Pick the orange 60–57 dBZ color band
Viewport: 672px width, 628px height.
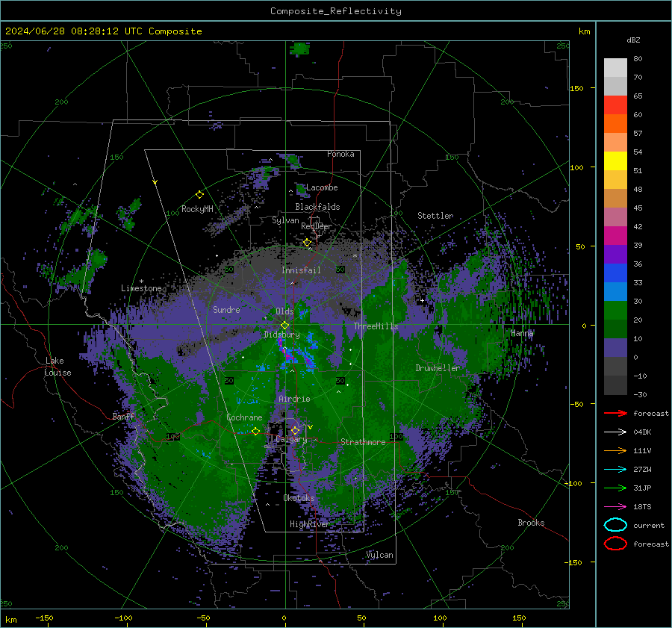615,123
